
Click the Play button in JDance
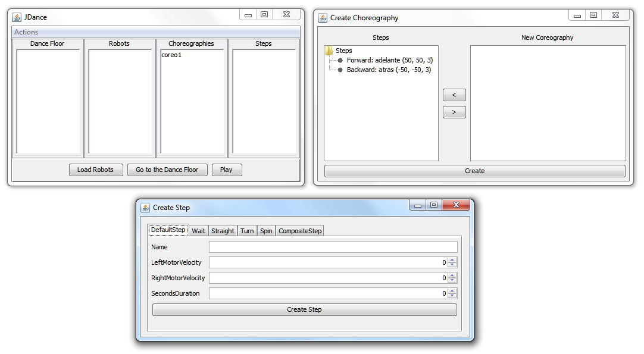tap(227, 170)
